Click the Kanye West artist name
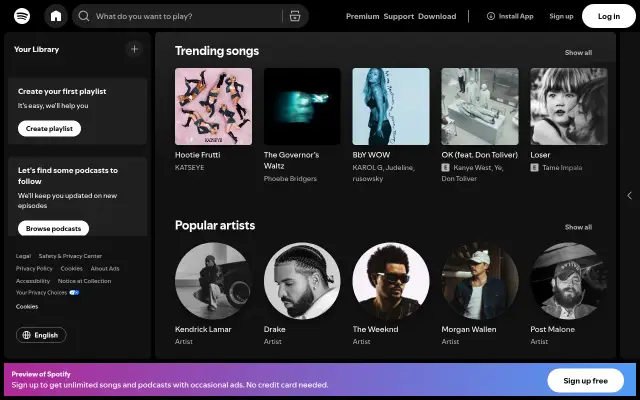 (473, 168)
